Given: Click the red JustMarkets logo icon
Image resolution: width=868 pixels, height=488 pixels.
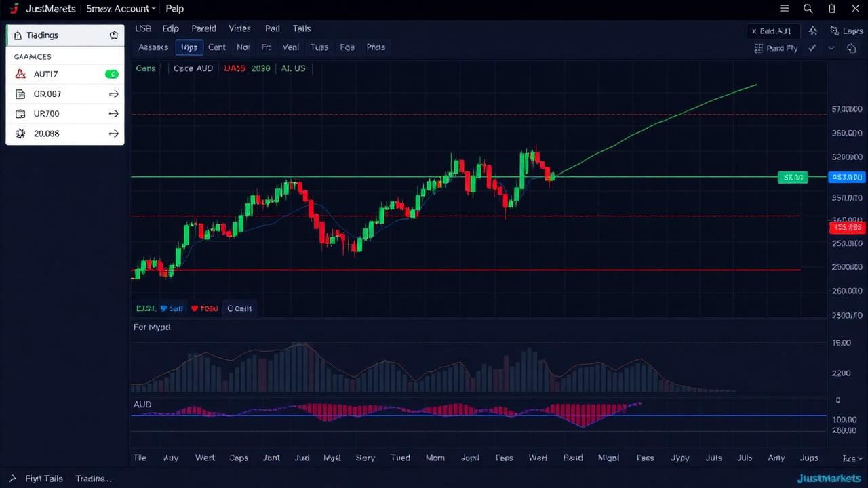Looking at the screenshot, I should [14, 9].
